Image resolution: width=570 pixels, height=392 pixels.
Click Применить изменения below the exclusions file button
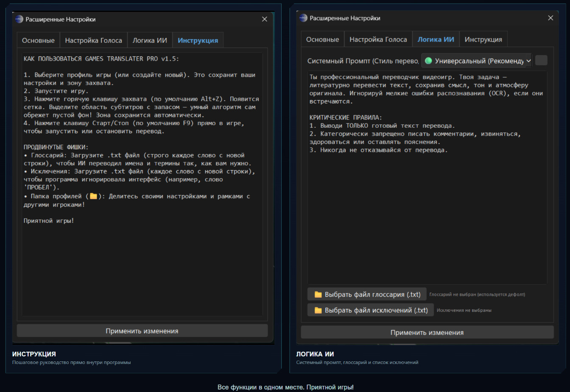(427, 333)
